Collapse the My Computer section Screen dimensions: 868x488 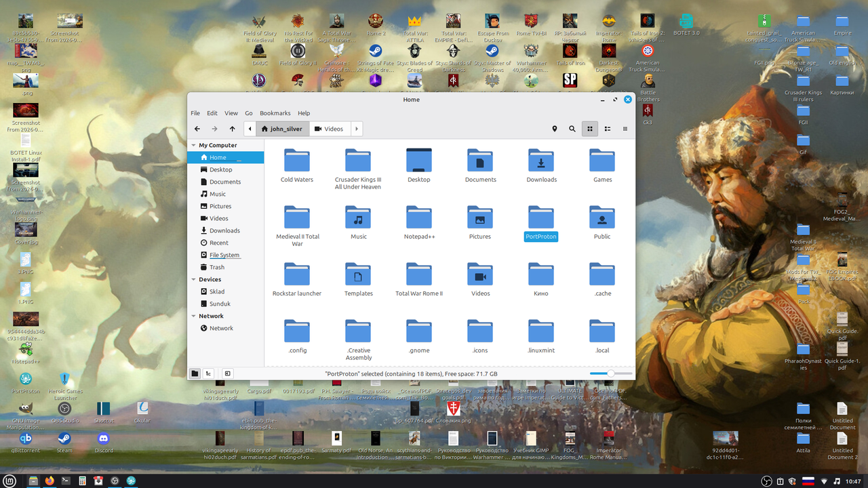(x=194, y=145)
